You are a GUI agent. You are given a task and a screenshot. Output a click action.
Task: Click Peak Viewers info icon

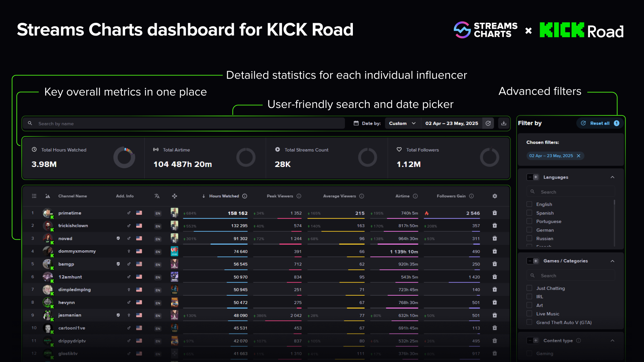pos(299,196)
